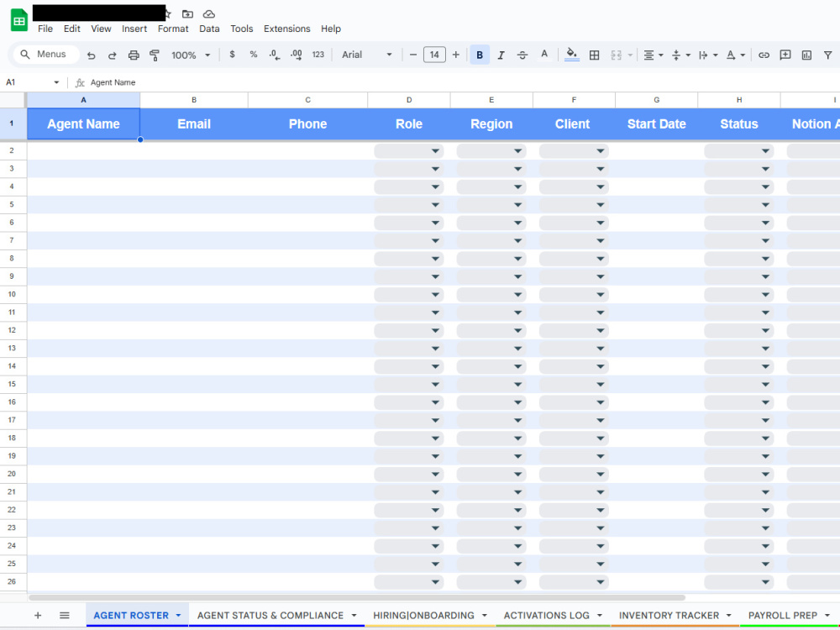The width and height of the screenshot is (840, 630).
Task: Open the text color picker
Action: click(x=544, y=55)
